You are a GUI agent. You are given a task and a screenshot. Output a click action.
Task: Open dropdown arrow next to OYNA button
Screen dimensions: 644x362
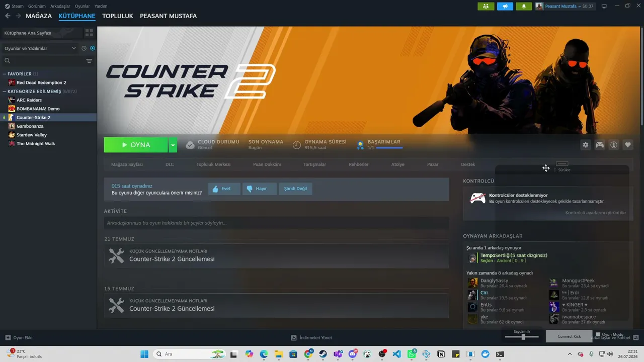coord(173,145)
